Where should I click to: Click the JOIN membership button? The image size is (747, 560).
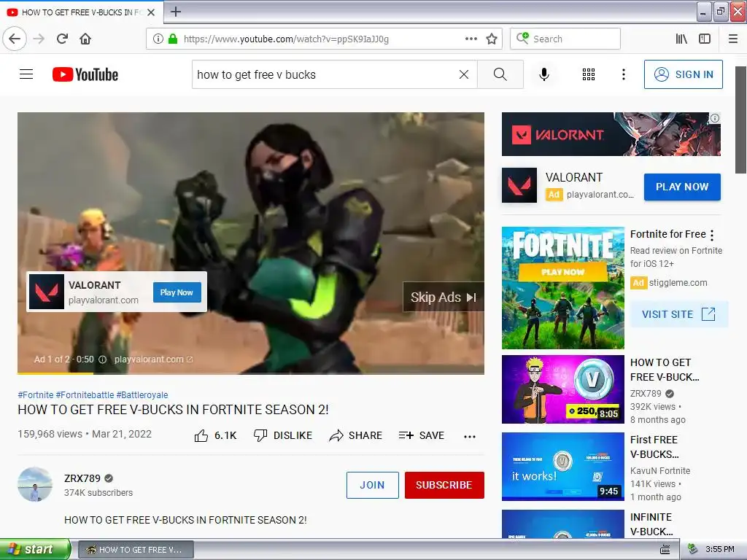coord(373,485)
